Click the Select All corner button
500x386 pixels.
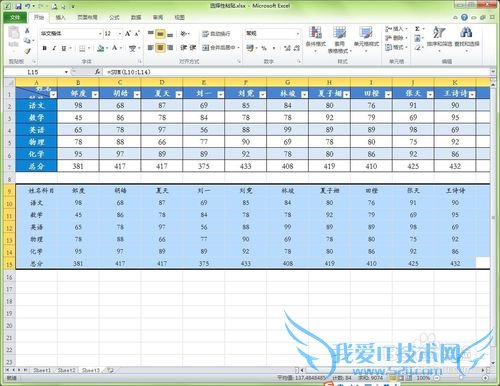10,82
